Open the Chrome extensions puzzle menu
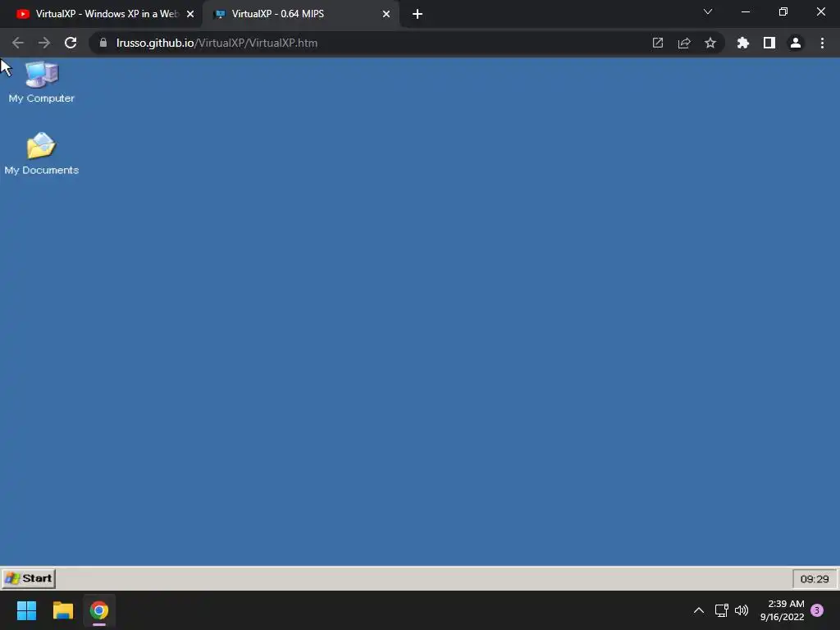This screenshot has height=630, width=840. 743,43
